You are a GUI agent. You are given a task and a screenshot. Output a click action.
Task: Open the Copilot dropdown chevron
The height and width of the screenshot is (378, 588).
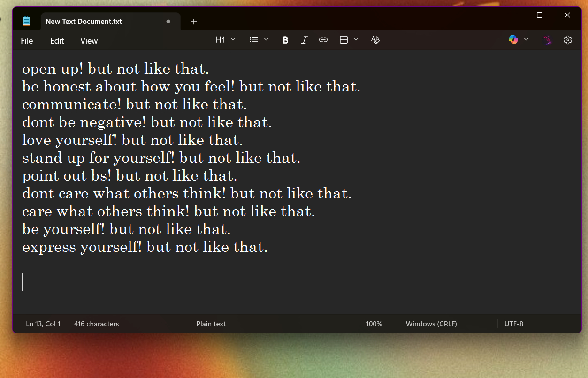526,40
